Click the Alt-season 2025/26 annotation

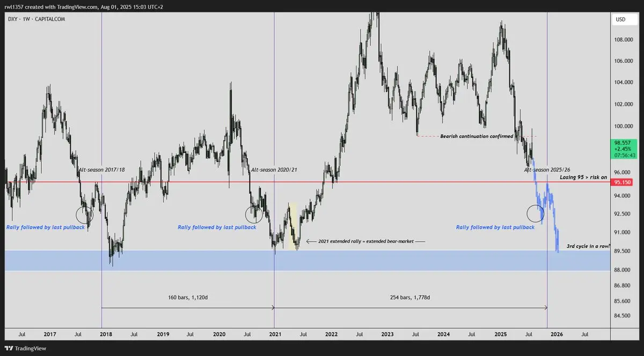coord(547,169)
